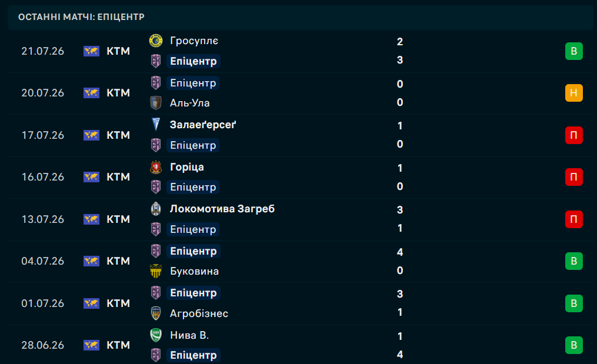Click the world flag icon for 21.07.26 match
The image size is (597, 364).
coord(91,51)
